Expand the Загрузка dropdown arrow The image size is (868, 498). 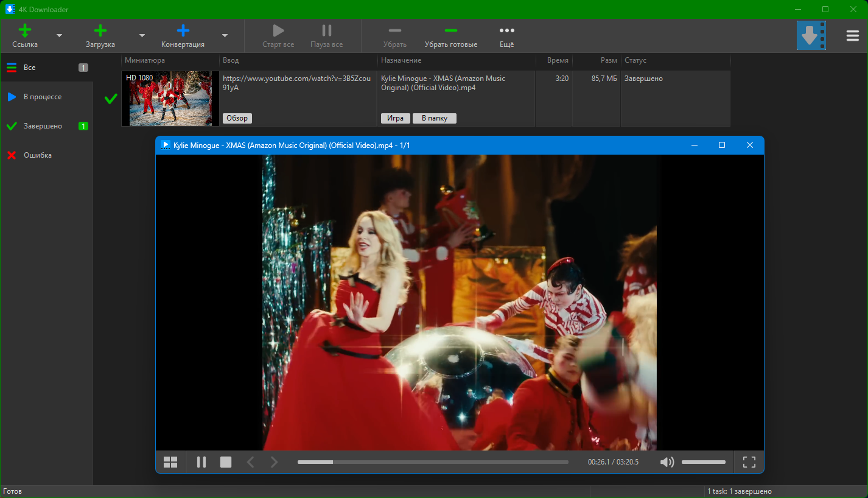142,36
